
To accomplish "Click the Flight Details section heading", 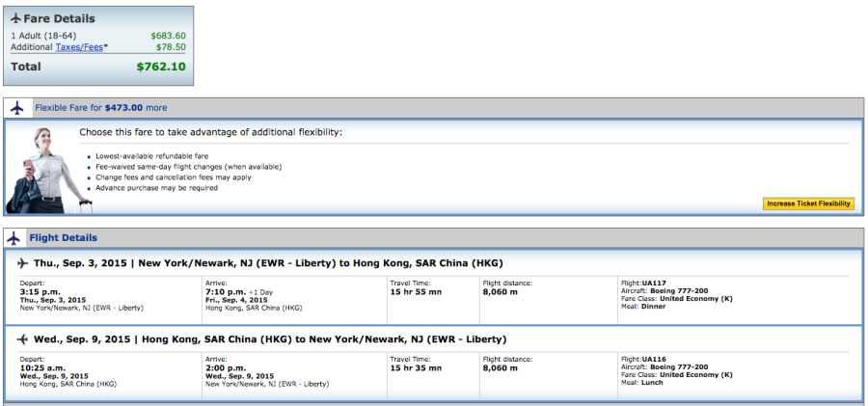I will click(x=64, y=238).
